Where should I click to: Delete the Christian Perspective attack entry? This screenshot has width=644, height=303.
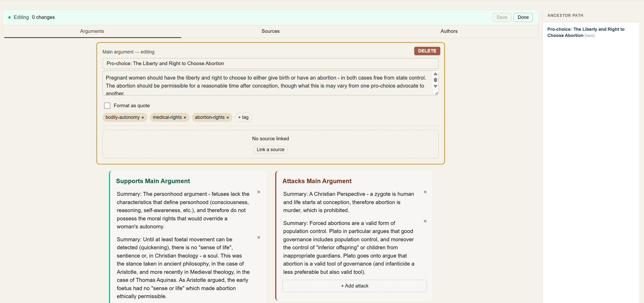pos(425,192)
